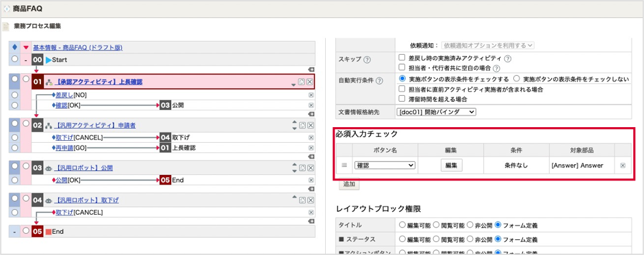The width and height of the screenshot is (644, 255).
Task: Select inner radio button of 02 申請者 row
Action: [26, 123]
